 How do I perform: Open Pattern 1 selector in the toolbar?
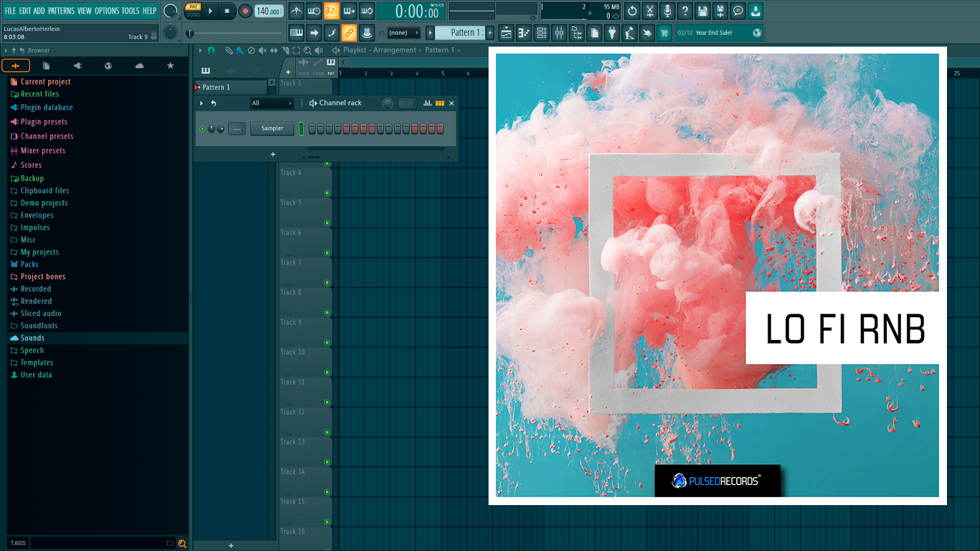pyautogui.click(x=459, y=32)
